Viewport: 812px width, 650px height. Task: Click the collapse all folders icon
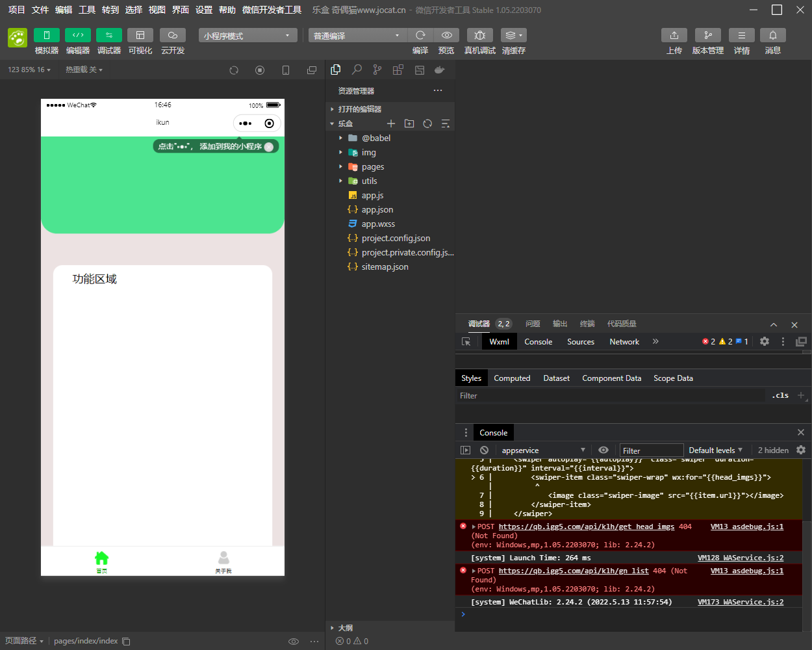point(446,123)
